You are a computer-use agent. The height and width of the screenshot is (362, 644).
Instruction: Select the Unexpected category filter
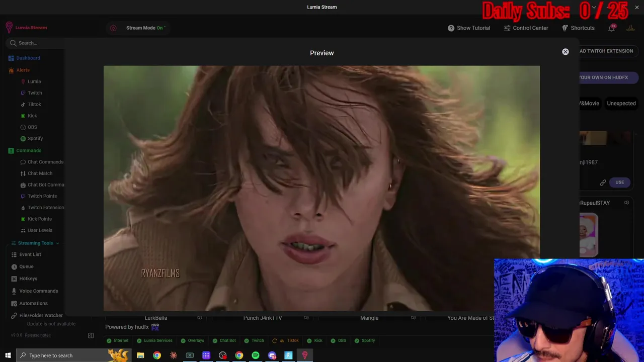[621, 103]
